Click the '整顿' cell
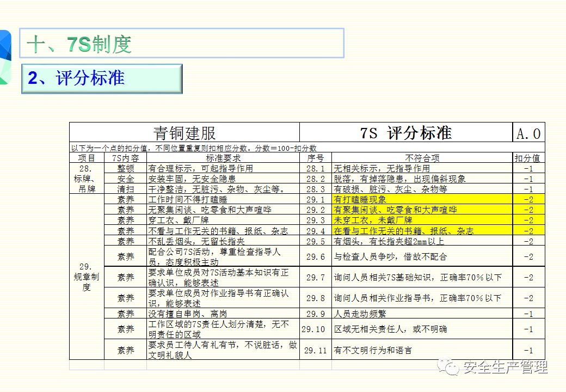566x392 pixels. (x=125, y=168)
